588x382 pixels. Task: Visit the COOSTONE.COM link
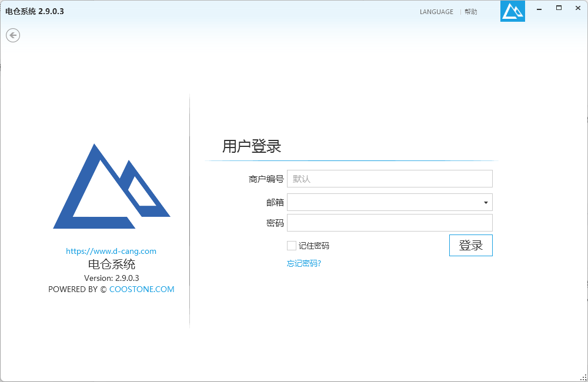142,289
